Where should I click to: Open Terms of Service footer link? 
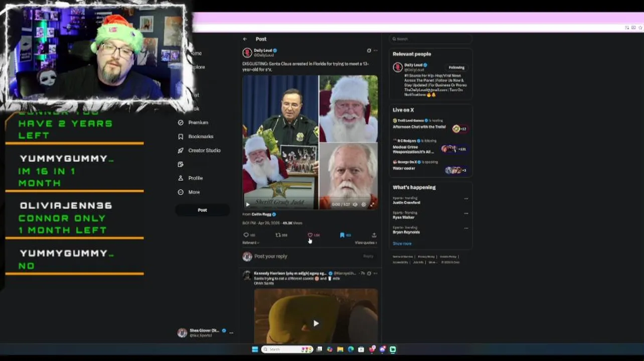point(403,257)
